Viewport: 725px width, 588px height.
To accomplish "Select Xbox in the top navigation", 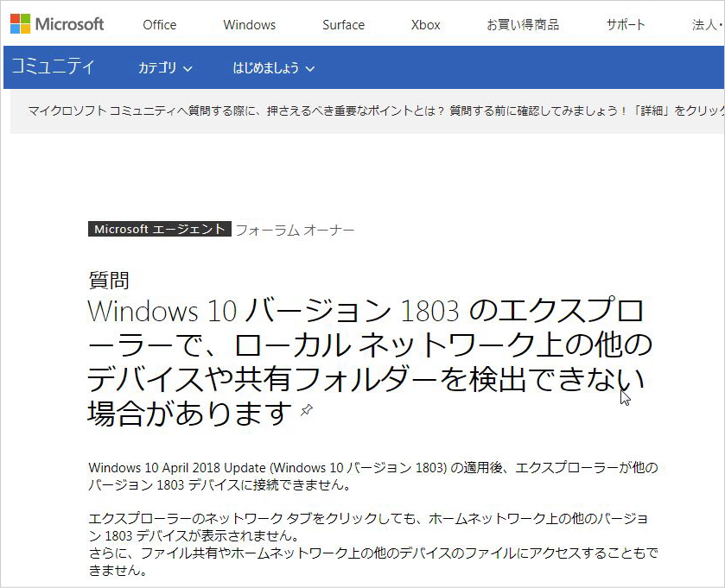I will click(425, 25).
